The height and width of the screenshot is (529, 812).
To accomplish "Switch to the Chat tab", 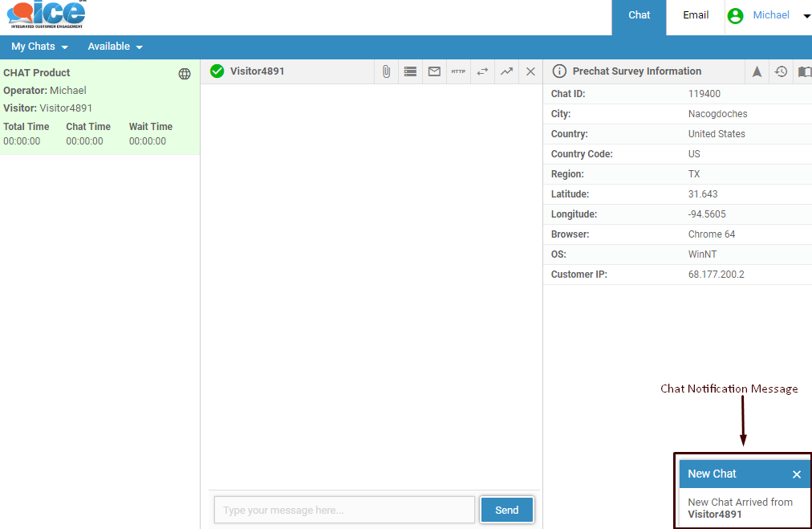I will click(639, 15).
